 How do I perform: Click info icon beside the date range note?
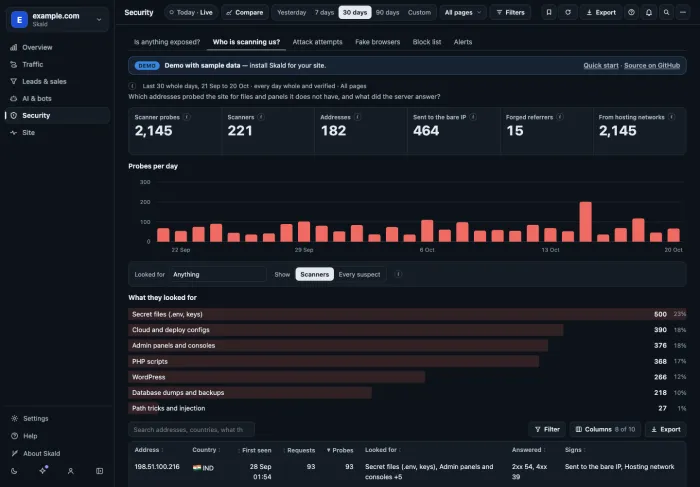coord(132,86)
